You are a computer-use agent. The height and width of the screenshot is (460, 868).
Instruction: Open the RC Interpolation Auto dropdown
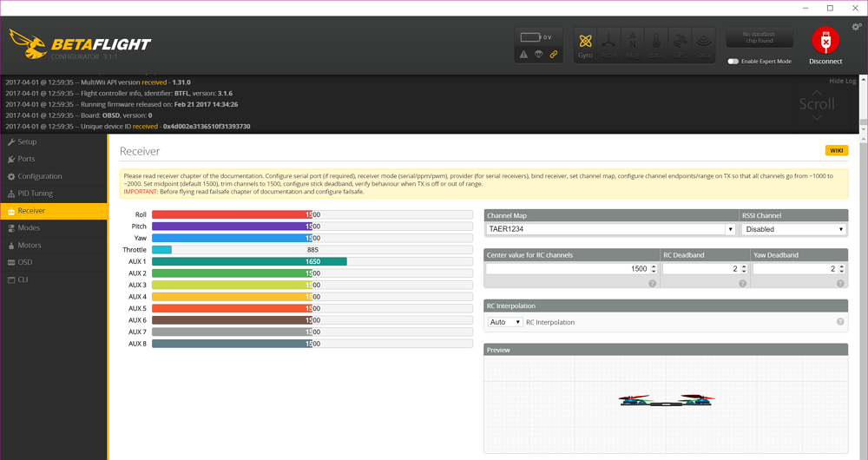(505, 322)
